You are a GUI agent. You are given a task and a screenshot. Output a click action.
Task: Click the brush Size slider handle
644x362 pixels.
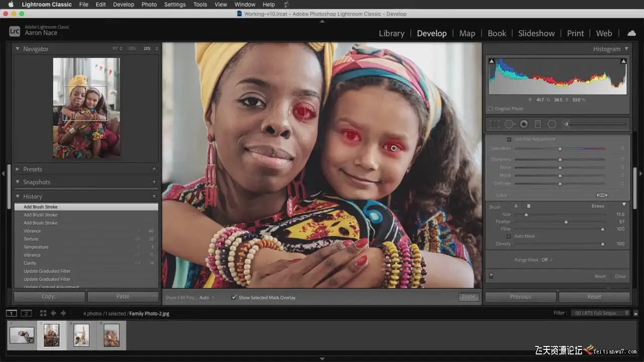(526, 215)
